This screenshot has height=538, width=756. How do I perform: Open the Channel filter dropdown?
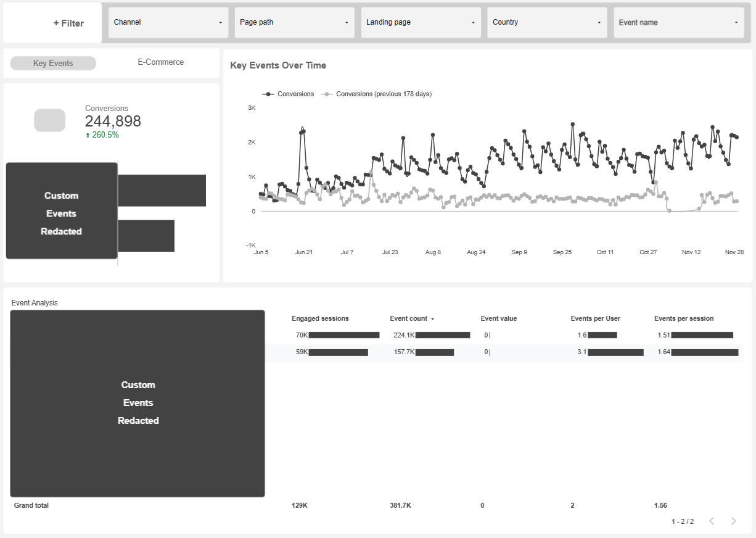point(168,22)
